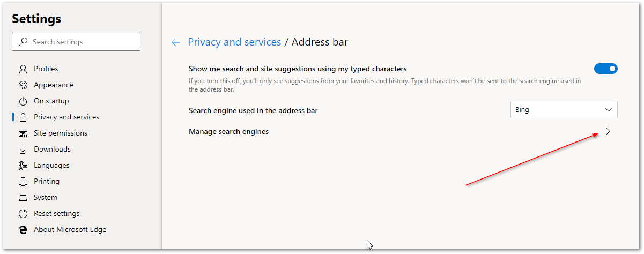
Task: Click the Privacy and services lock icon
Action: (23, 117)
